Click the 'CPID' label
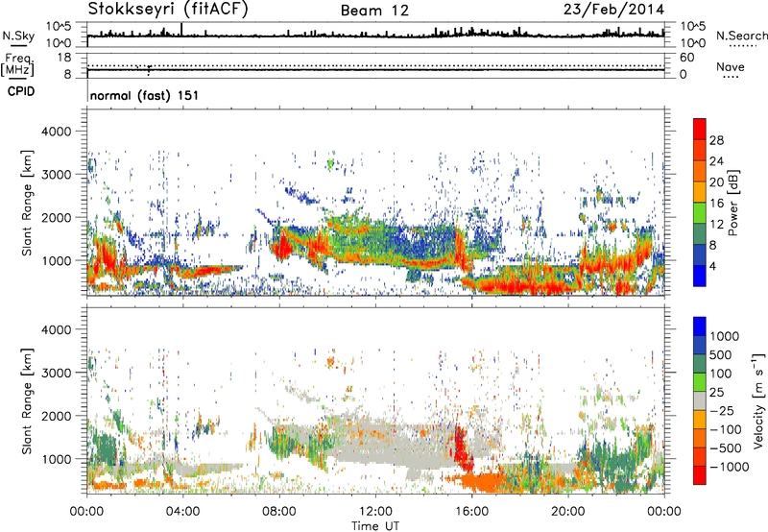Image resolution: width=768 pixels, height=532 pixels. (x=21, y=91)
